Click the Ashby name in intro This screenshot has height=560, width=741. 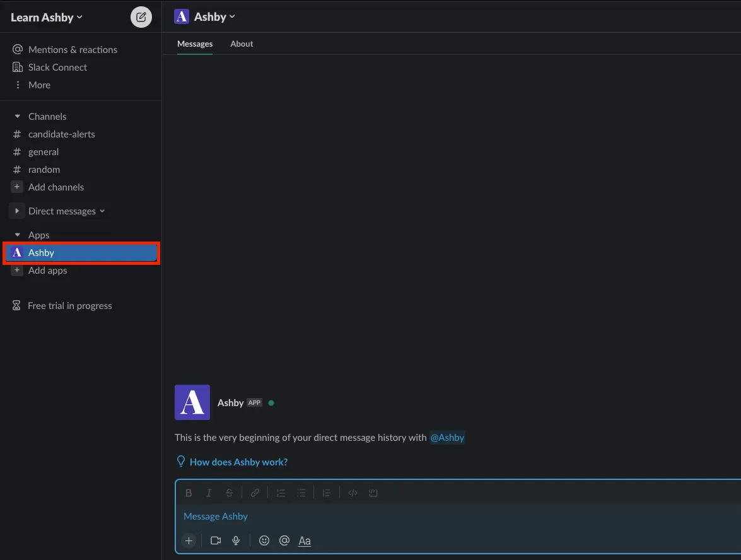coord(231,402)
